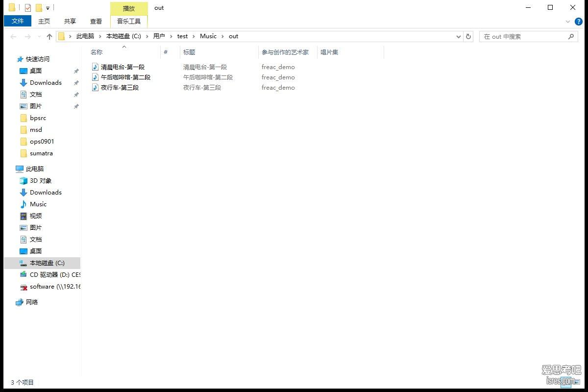Click the Music note icon in sidebar

tap(23, 204)
